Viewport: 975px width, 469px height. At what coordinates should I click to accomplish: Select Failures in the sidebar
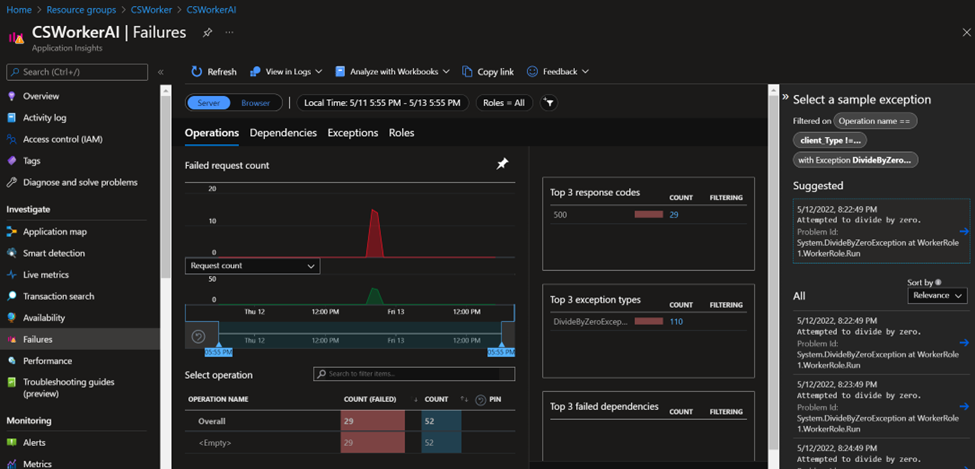point(80,339)
